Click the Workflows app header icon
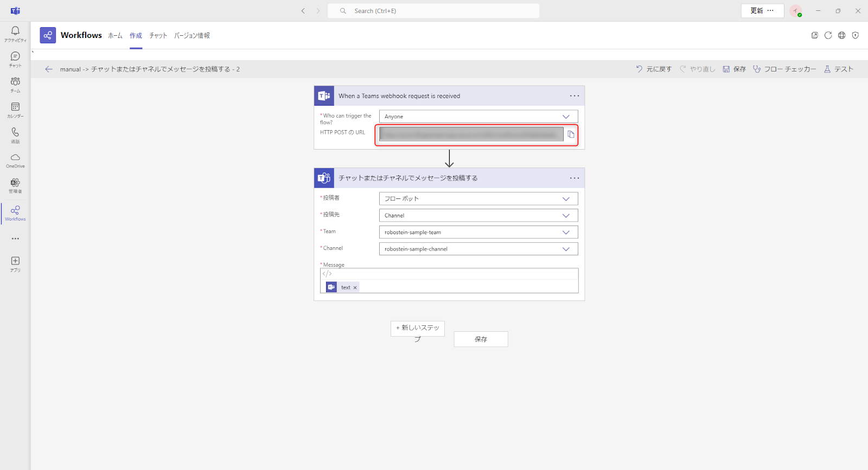The image size is (868, 470). point(48,35)
